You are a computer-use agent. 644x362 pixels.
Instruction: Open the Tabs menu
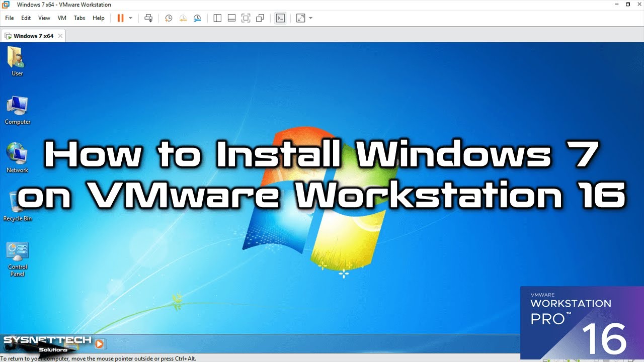coord(79,18)
